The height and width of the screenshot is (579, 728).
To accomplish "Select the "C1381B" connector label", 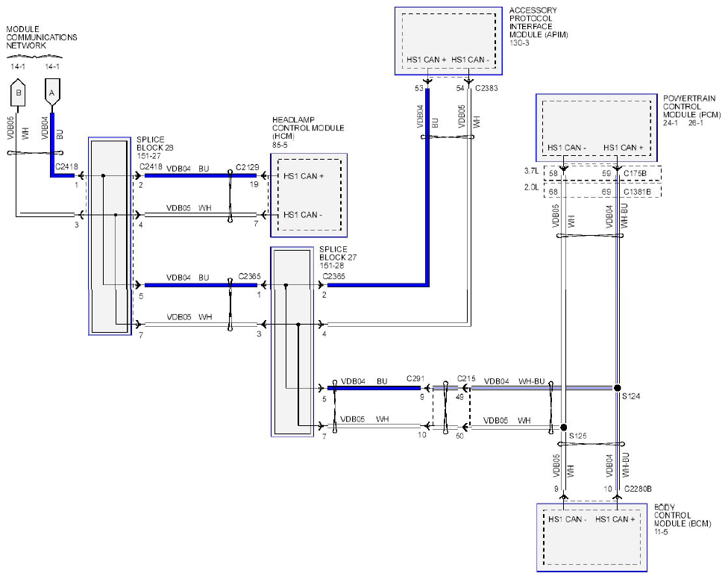I will 637,192.
